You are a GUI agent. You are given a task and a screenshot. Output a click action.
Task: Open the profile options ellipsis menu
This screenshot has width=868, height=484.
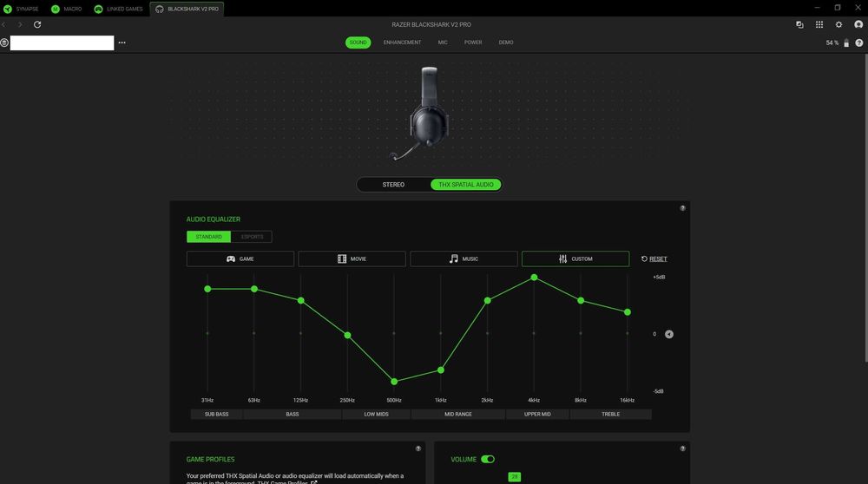(x=122, y=43)
